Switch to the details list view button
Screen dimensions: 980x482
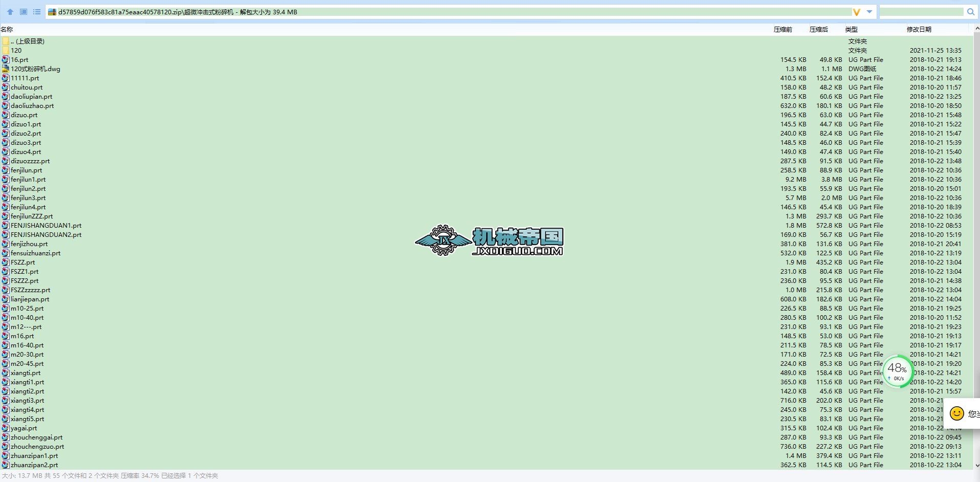coord(37,12)
